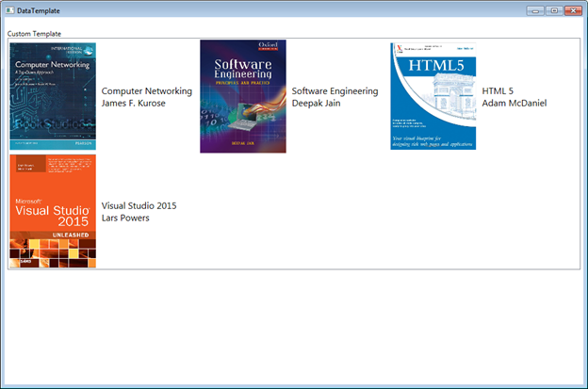Select the Software Engineering book cover

[x=243, y=96]
